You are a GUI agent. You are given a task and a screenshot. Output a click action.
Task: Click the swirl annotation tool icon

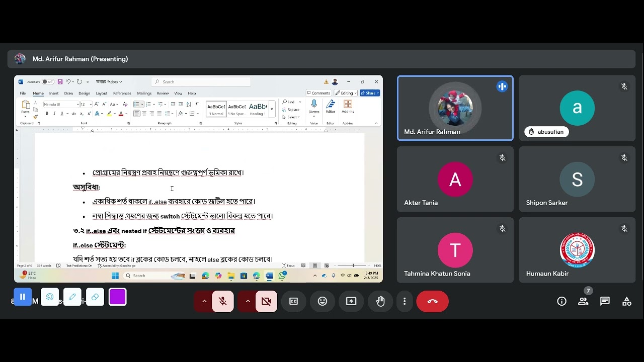pyautogui.click(x=50, y=297)
